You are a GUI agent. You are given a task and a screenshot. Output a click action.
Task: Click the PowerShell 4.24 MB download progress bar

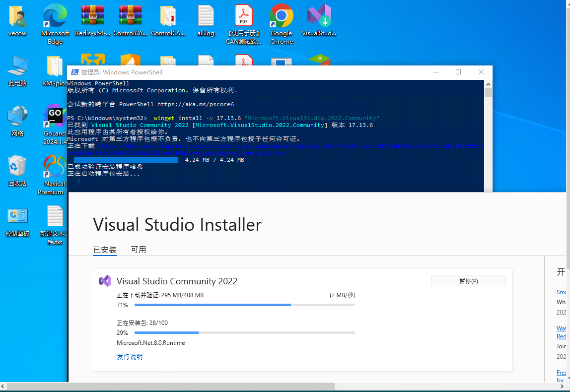(126, 160)
